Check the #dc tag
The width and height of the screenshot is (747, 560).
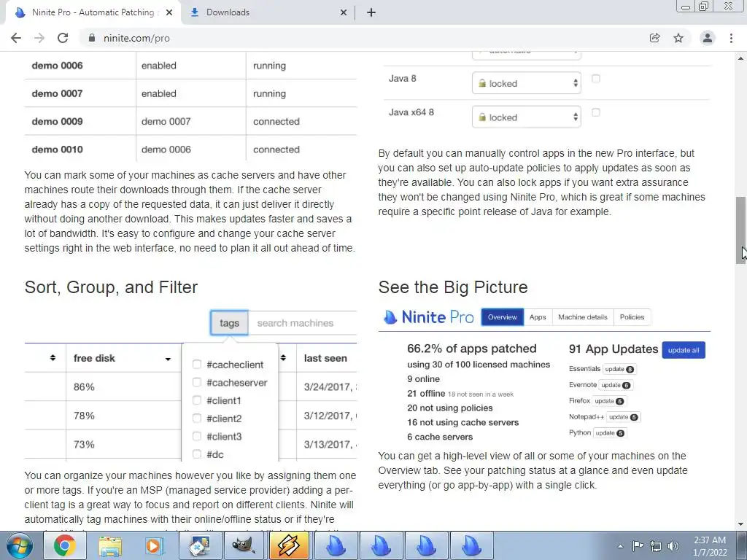tap(197, 454)
